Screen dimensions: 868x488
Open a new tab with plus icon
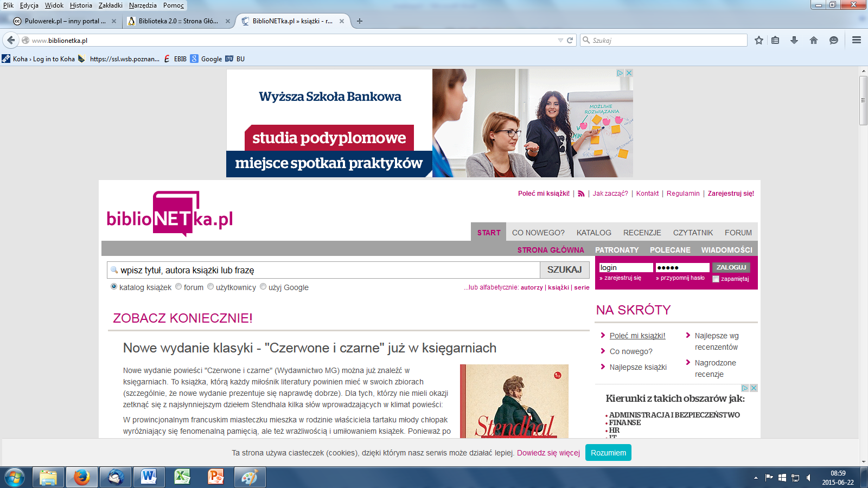[x=359, y=21]
